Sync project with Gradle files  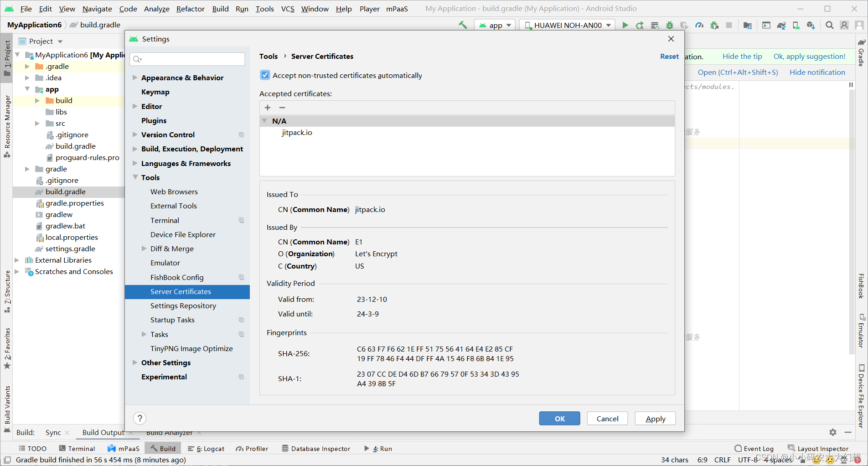click(x=781, y=25)
